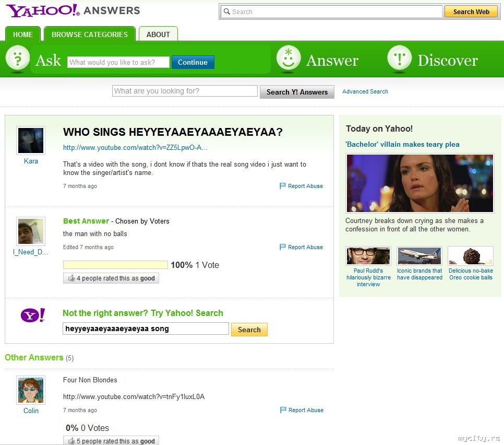Click the 100% vote progress bar
The height and width of the screenshot is (445, 504).
pyautogui.click(x=115, y=265)
